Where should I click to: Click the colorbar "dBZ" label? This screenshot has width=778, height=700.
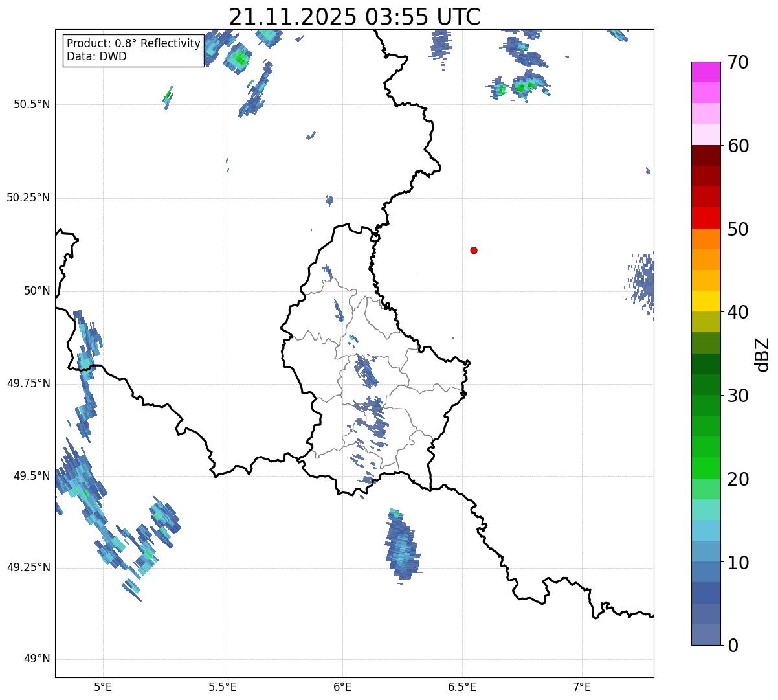coord(763,354)
